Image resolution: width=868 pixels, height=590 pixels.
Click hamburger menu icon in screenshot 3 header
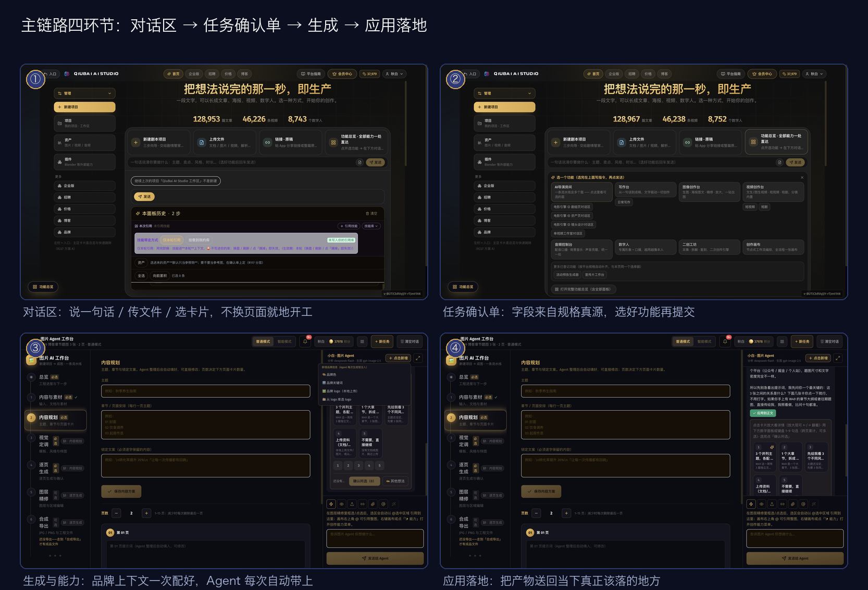pos(362,341)
